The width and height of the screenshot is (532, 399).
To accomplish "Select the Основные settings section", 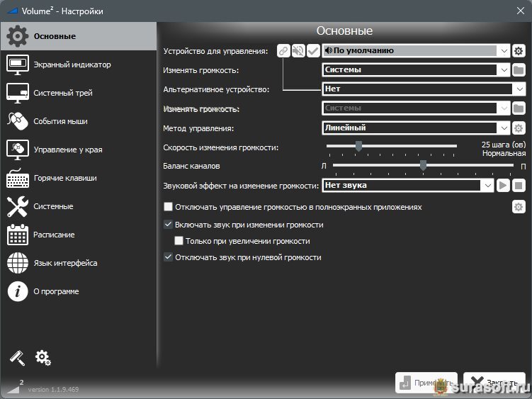I will point(79,36).
